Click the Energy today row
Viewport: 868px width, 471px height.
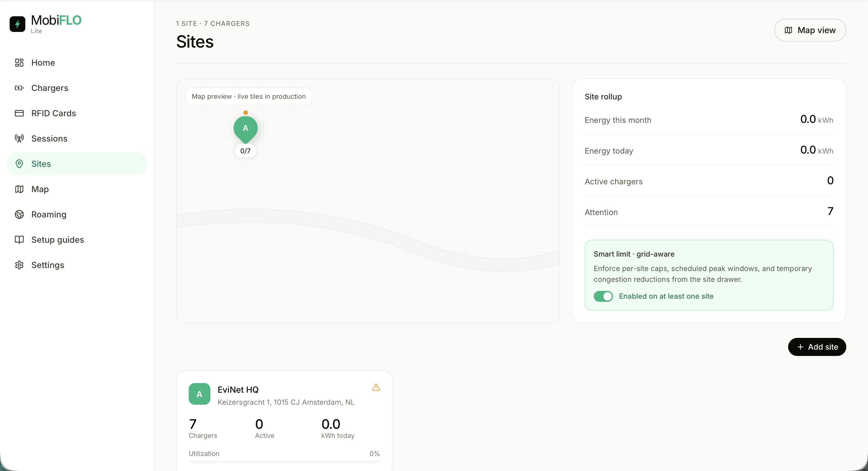point(709,151)
